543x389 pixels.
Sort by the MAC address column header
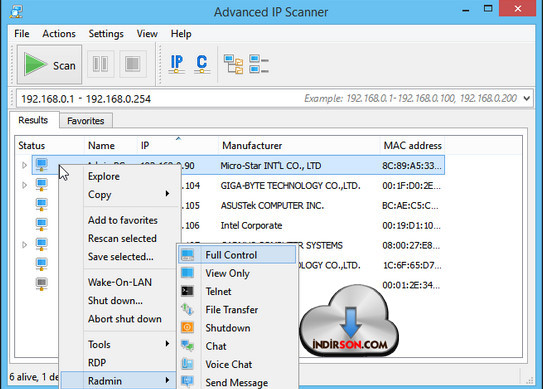[412, 145]
